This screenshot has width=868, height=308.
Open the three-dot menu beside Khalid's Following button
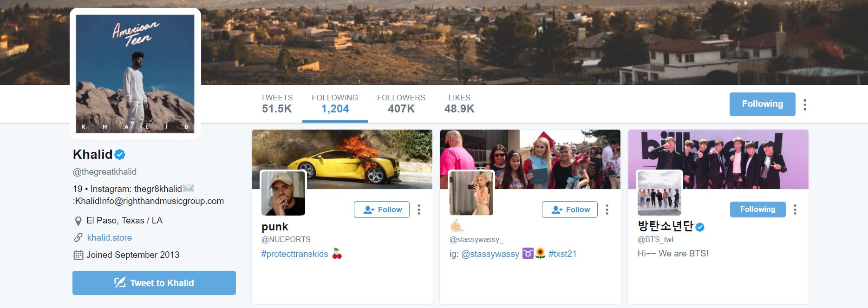[805, 105]
